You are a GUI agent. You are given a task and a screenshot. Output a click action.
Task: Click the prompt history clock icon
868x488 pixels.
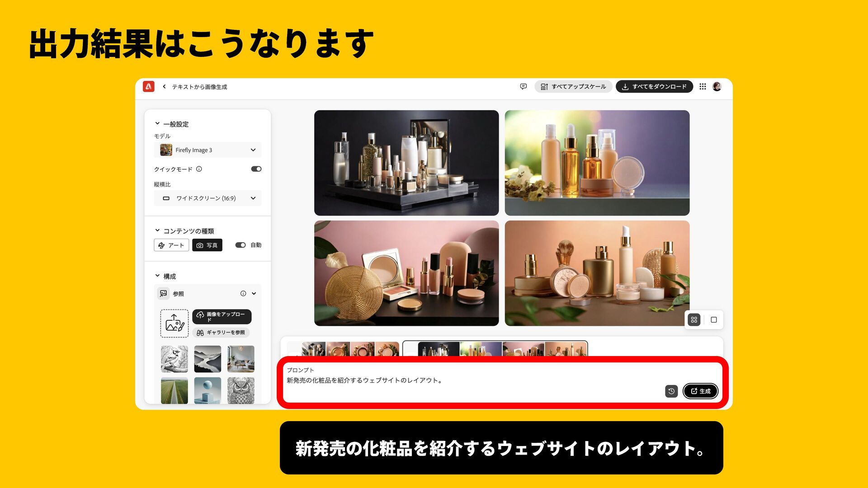[671, 391]
